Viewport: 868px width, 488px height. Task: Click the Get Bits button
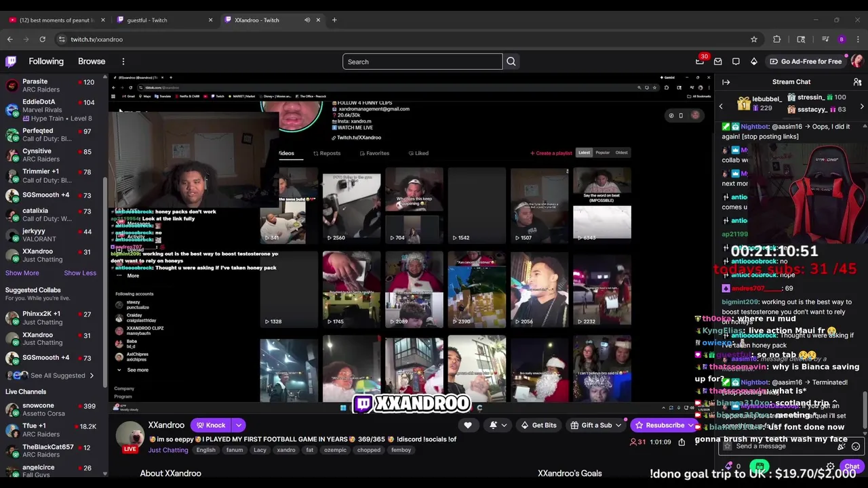[538, 425]
